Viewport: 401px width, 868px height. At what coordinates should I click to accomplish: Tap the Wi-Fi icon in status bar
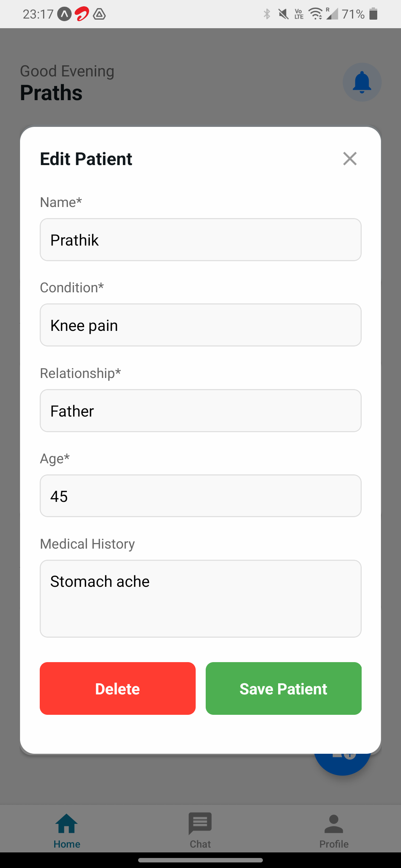click(316, 14)
